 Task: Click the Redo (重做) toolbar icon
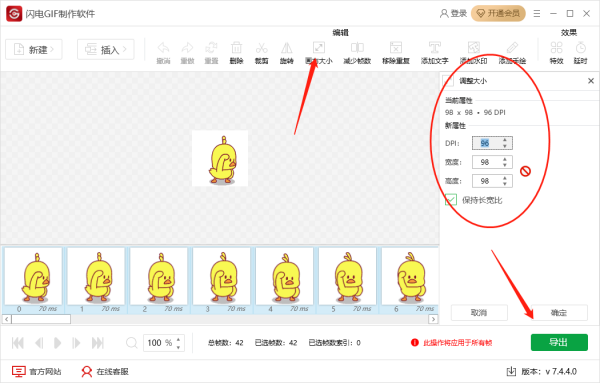click(x=187, y=49)
